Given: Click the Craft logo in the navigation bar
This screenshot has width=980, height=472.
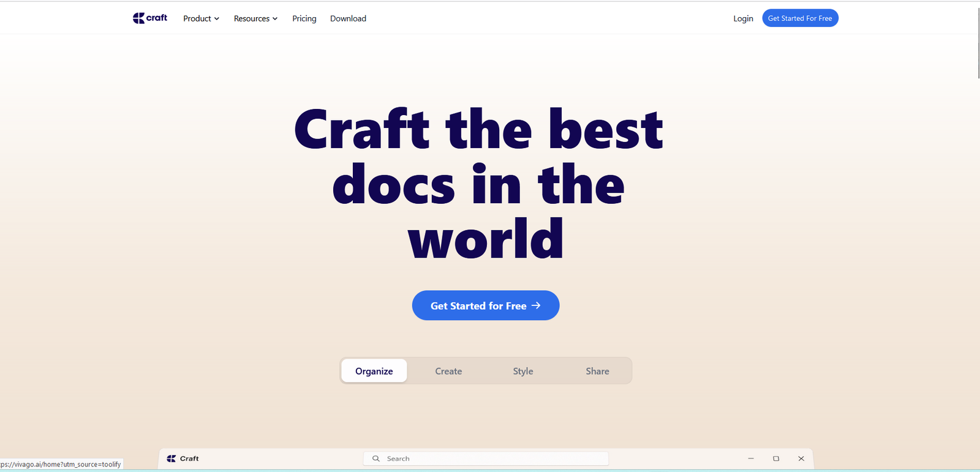Looking at the screenshot, I should pos(150,18).
